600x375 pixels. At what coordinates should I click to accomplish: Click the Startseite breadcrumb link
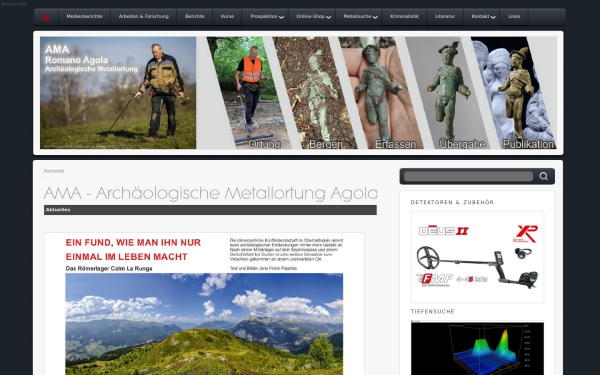point(54,171)
